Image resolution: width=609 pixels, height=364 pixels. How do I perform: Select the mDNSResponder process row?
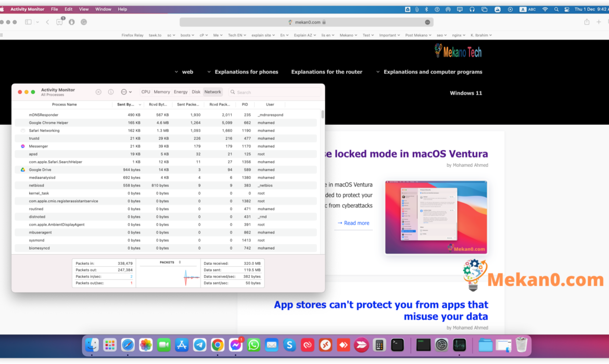pos(166,115)
